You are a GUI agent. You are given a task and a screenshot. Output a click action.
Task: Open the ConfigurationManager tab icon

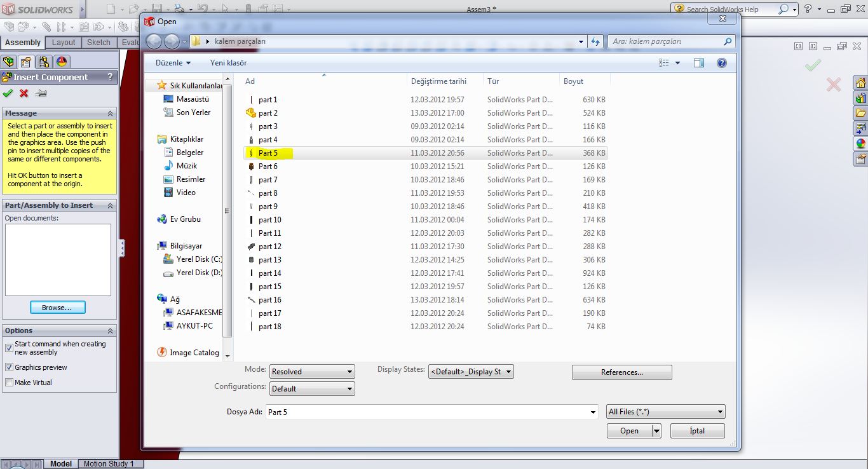pos(44,62)
